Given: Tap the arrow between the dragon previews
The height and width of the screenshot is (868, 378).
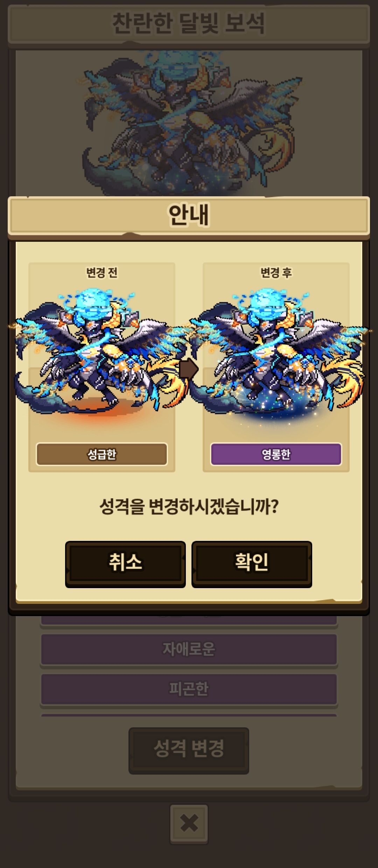Looking at the screenshot, I should (189, 369).
